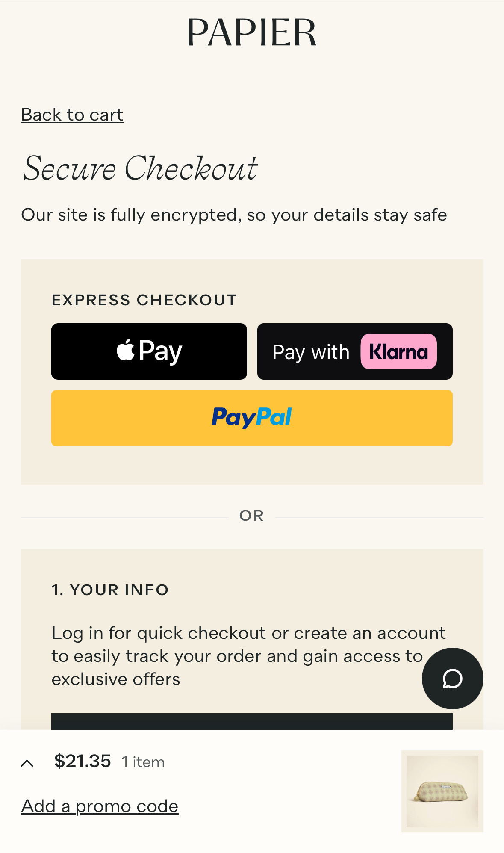The height and width of the screenshot is (853, 504).
Task: Choose Pay with Klarna express checkout
Action: coord(355,351)
